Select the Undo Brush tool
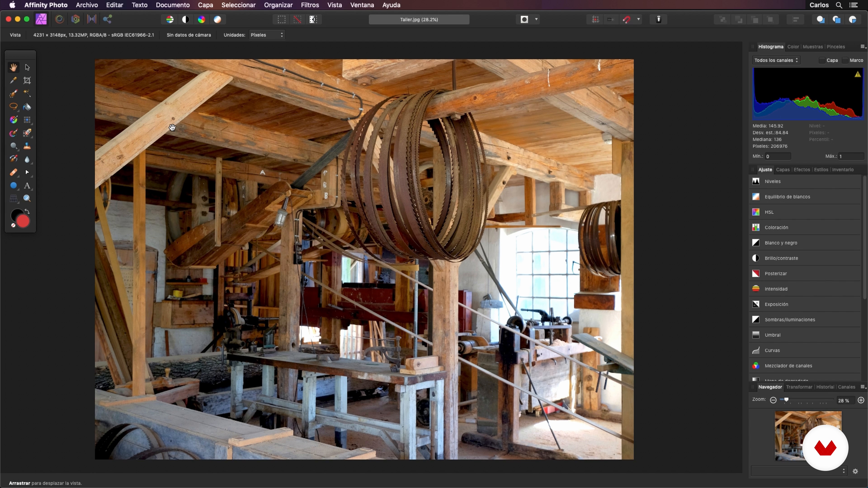 pos(14,159)
